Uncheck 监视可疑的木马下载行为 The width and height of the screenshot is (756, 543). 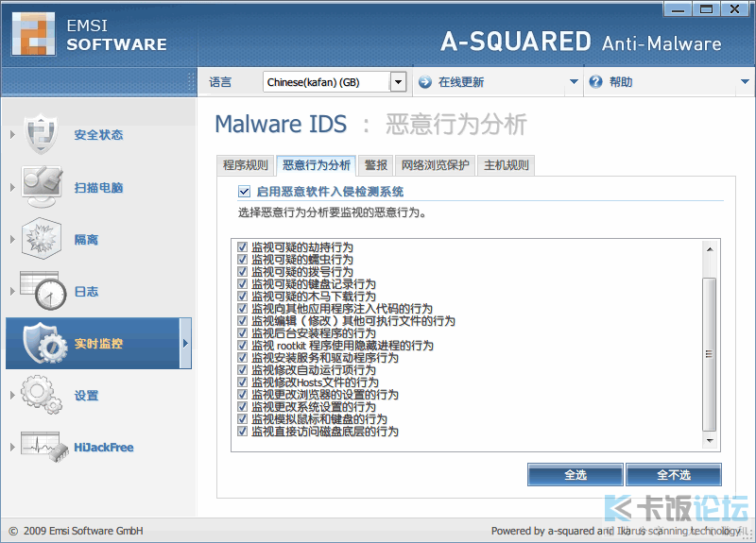coord(243,297)
